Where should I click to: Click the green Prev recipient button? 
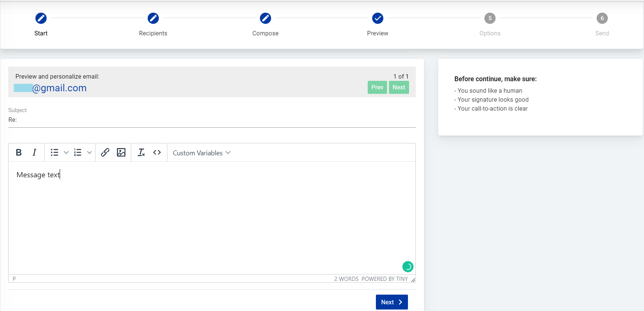(377, 87)
